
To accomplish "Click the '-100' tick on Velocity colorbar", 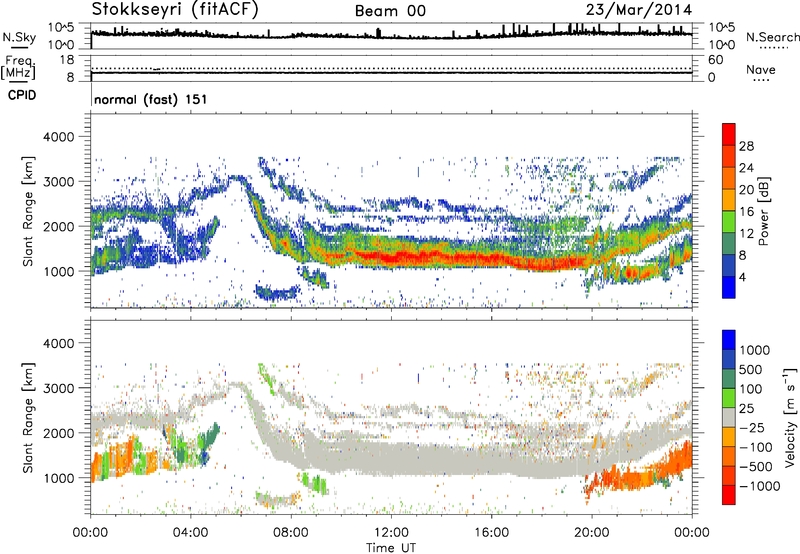I will coord(756,447).
